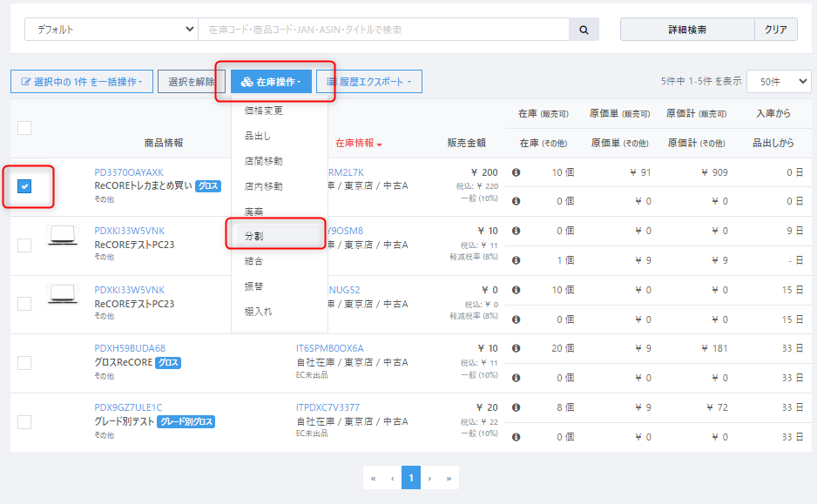Open product link PDX9GZ7ULE1C
Image resolution: width=817 pixels, height=504 pixels.
tap(128, 407)
